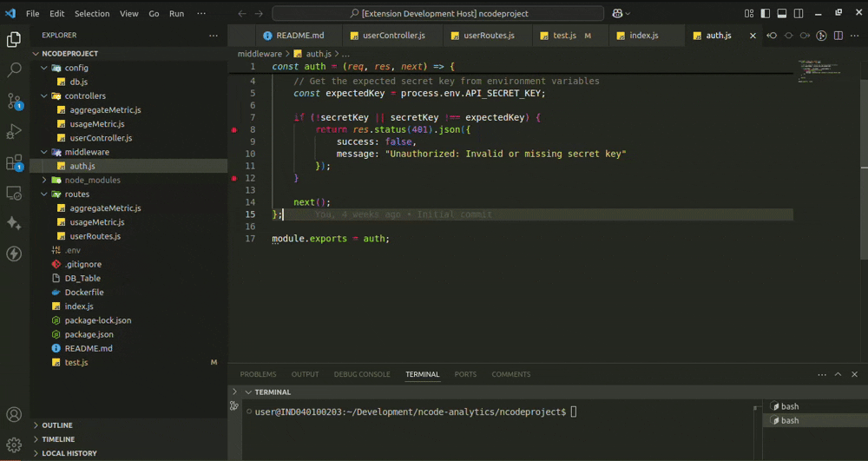Collapse the controllers folder
The height and width of the screenshot is (461, 868).
[x=43, y=95]
